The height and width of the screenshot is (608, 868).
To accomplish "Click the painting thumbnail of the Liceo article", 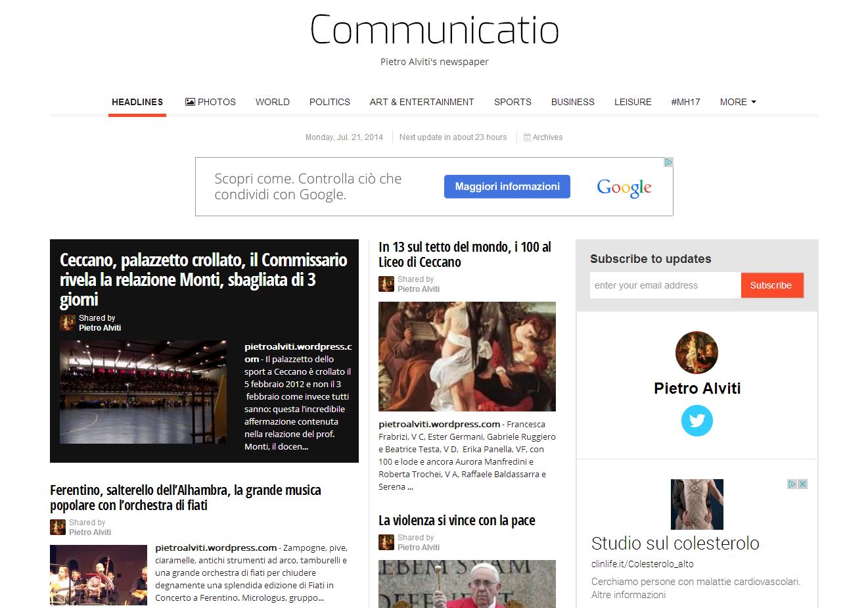I will 467,356.
